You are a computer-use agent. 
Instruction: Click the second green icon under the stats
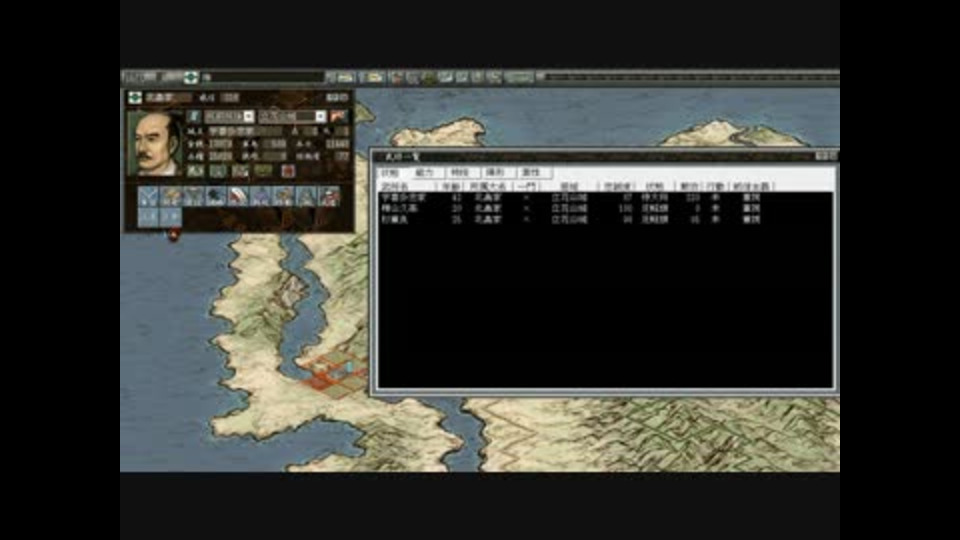coord(218,171)
